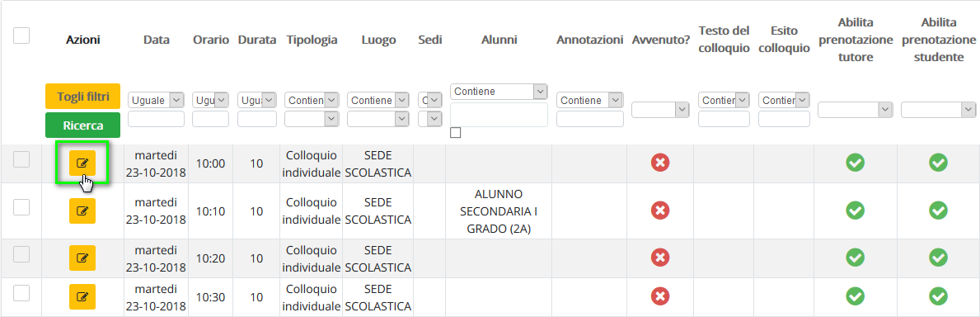Focus the Annotazioni filter text field

point(590,119)
